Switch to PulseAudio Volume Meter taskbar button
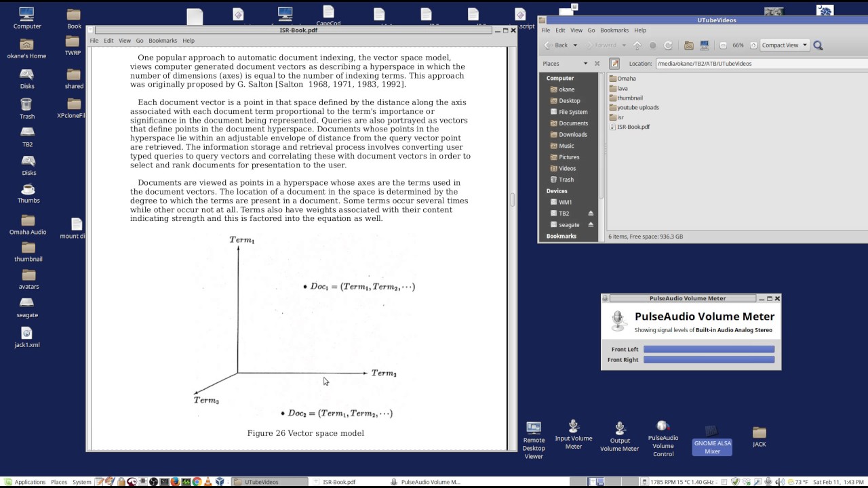This screenshot has width=868, height=488. click(429, 482)
